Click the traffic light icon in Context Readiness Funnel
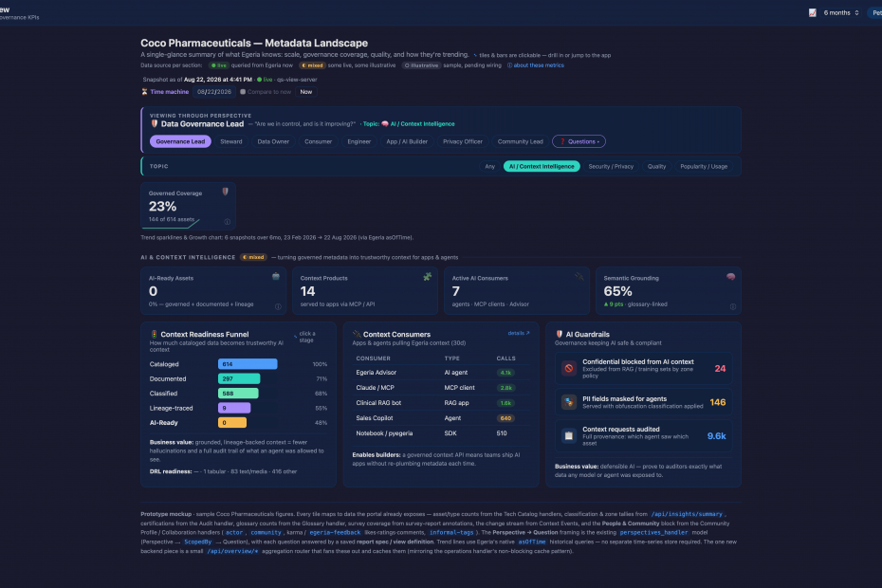 [x=155, y=334]
